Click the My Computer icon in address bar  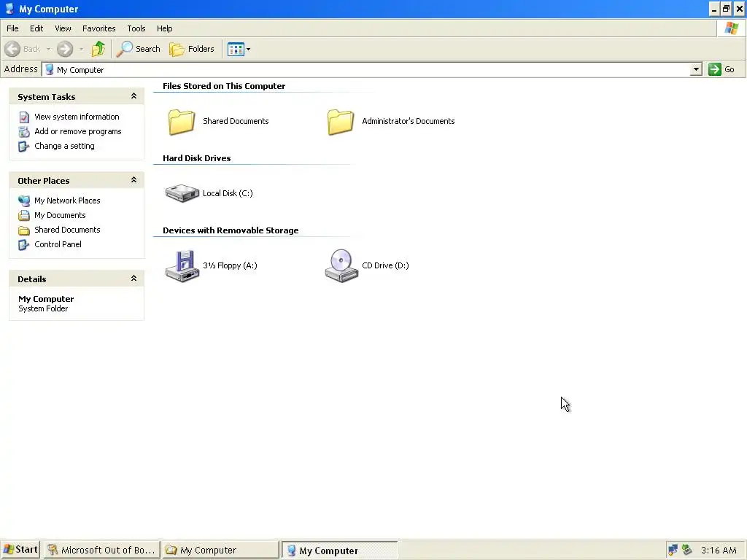tap(50, 69)
